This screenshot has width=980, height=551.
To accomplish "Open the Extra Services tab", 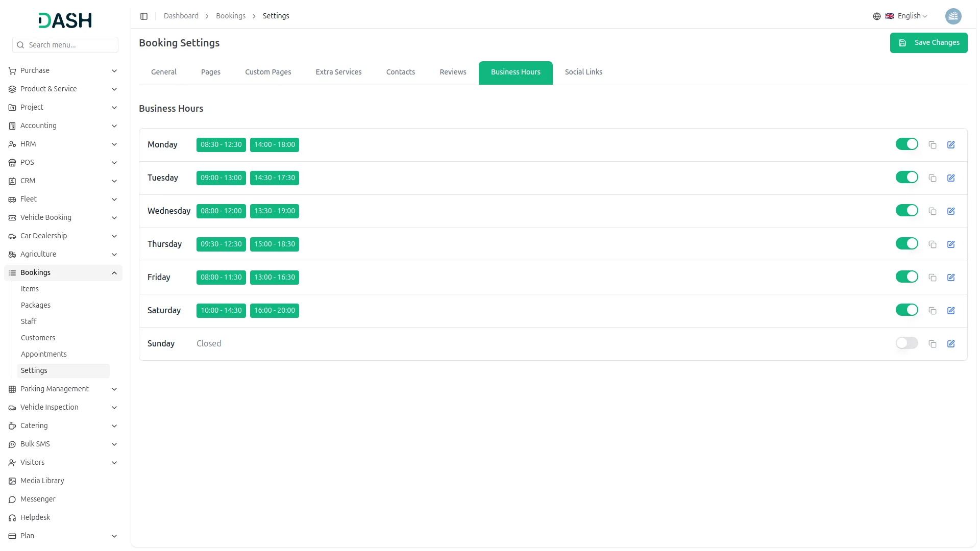I will [x=338, y=72].
